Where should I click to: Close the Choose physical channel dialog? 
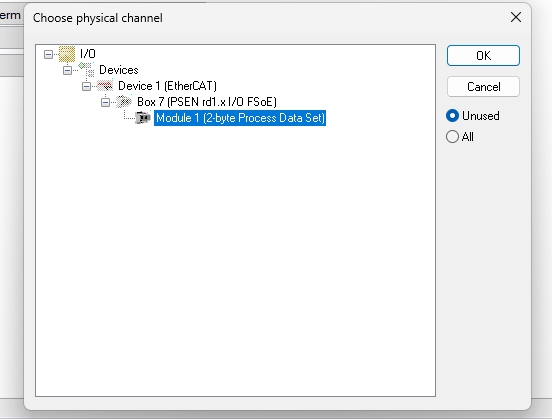[x=516, y=17]
